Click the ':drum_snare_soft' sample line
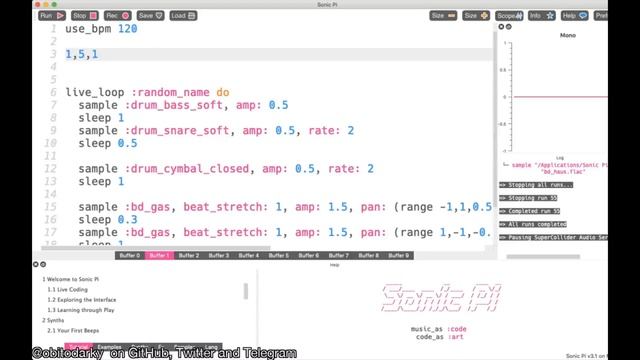The image size is (640, 360). [x=216, y=131]
